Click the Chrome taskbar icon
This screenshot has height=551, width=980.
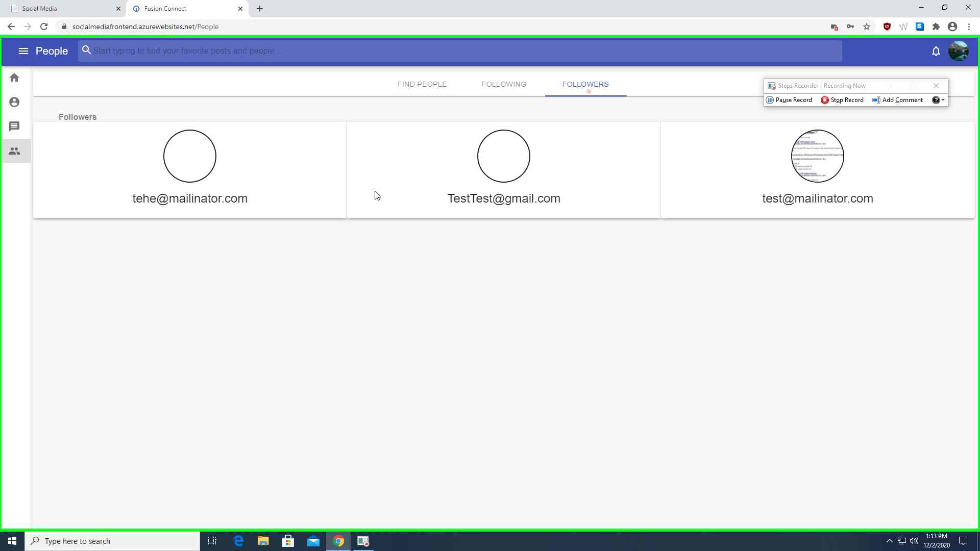click(338, 541)
